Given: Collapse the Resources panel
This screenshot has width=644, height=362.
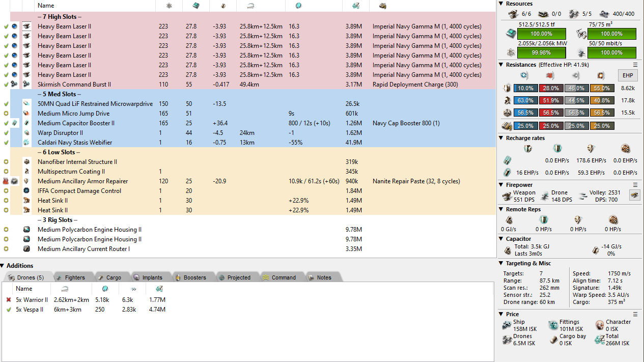Looking at the screenshot, I should coord(501,4).
